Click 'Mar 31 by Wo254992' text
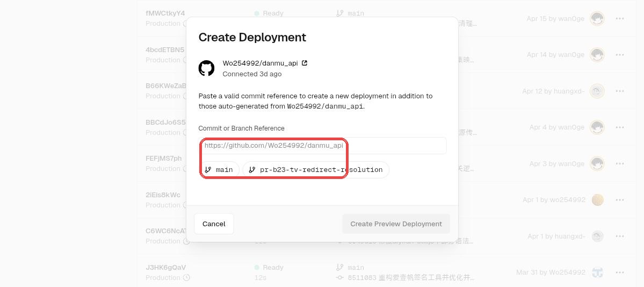The height and width of the screenshot is (287, 644). [x=551, y=272]
